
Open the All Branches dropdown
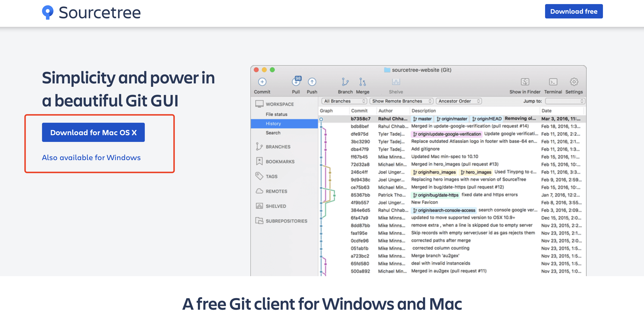pyautogui.click(x=344, y=101)
